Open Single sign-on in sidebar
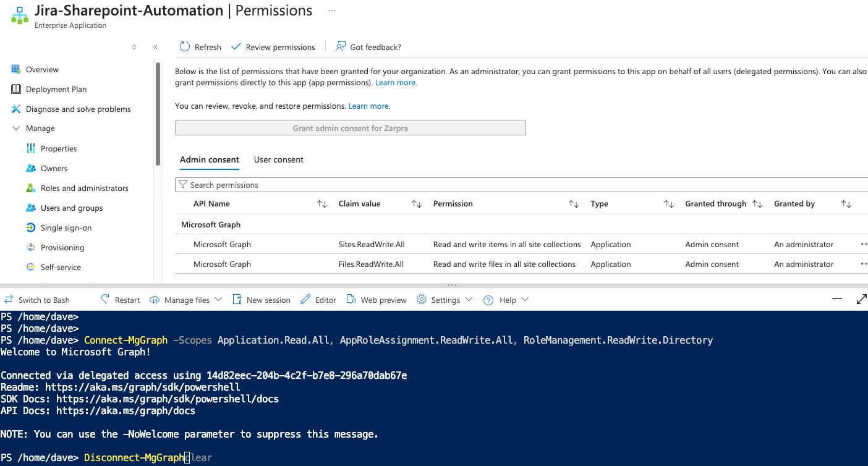This screenshot has height=466, width=868. 66,227
